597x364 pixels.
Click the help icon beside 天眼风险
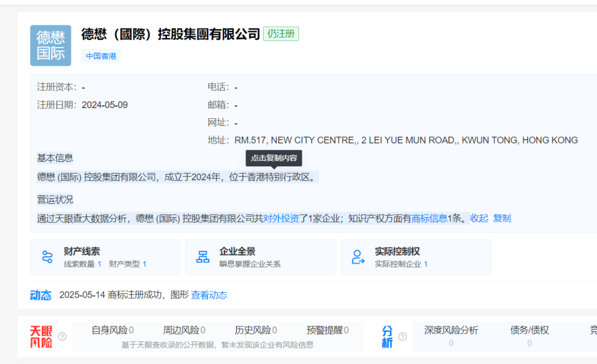pos(62,336)
